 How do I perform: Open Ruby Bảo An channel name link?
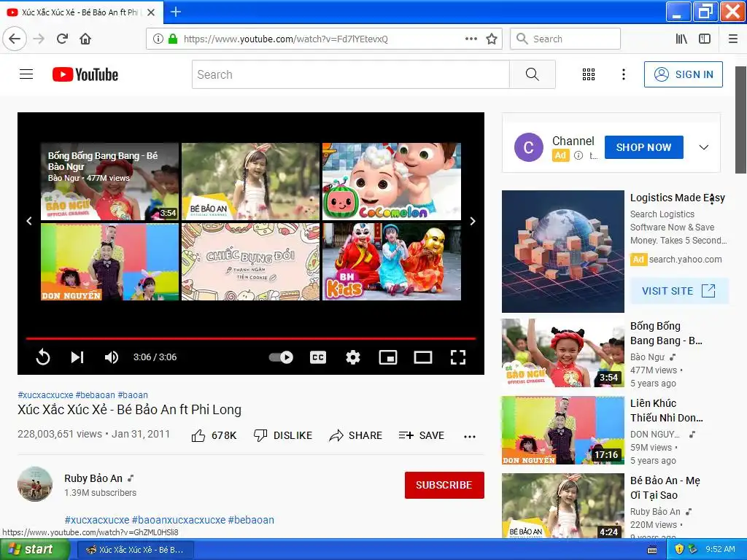point(93,478)
